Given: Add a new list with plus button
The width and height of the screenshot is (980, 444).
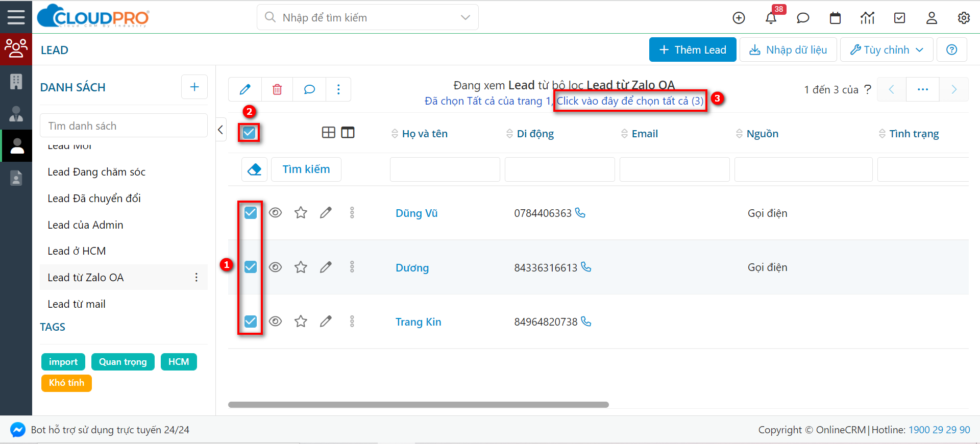Looking at the screenshot, I should pos(194,87).
